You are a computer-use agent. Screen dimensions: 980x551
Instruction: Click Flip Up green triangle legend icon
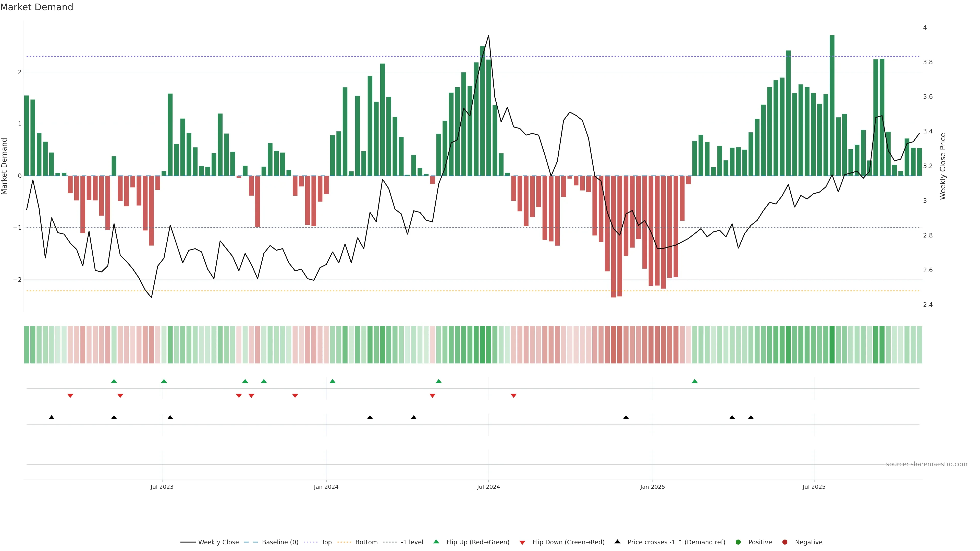(436, 542)
